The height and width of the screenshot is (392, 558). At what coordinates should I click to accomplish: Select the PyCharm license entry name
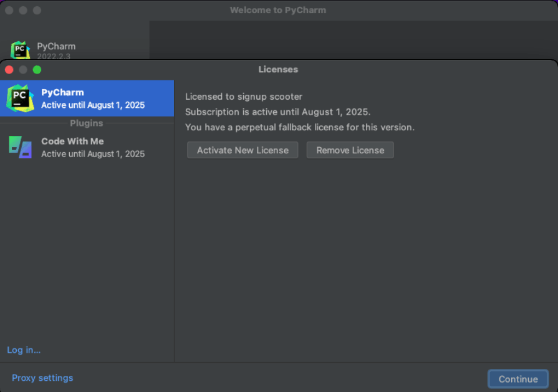[62, 92]
